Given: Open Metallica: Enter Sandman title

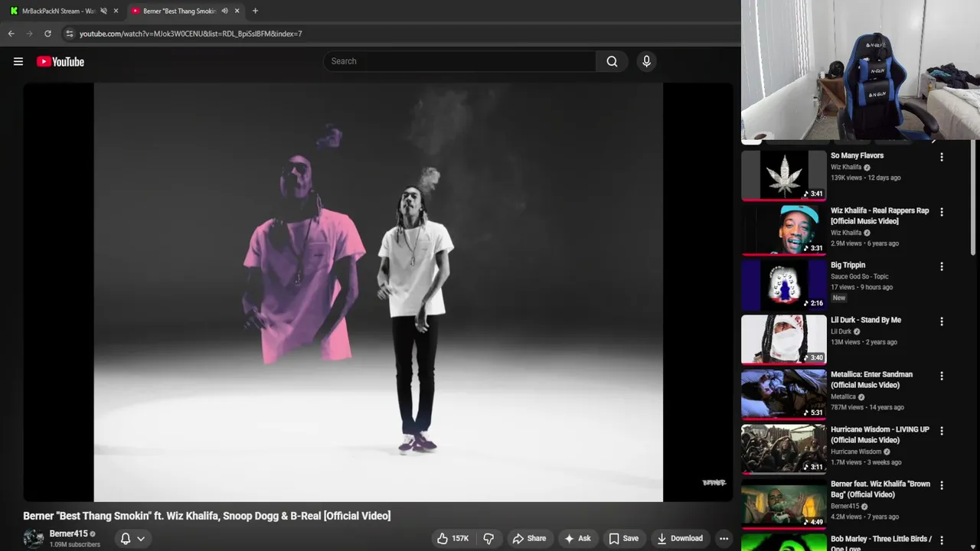Looking at the screenshot, I should pos(871,380).
